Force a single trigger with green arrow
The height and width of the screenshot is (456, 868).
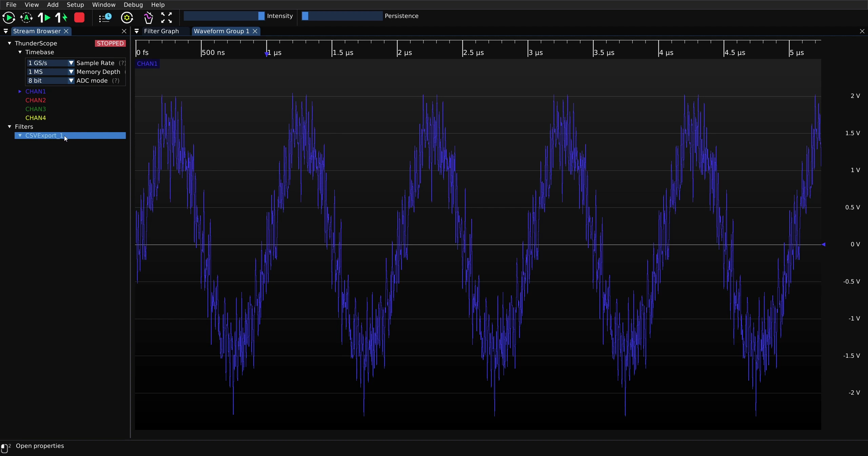pos(61,18)
